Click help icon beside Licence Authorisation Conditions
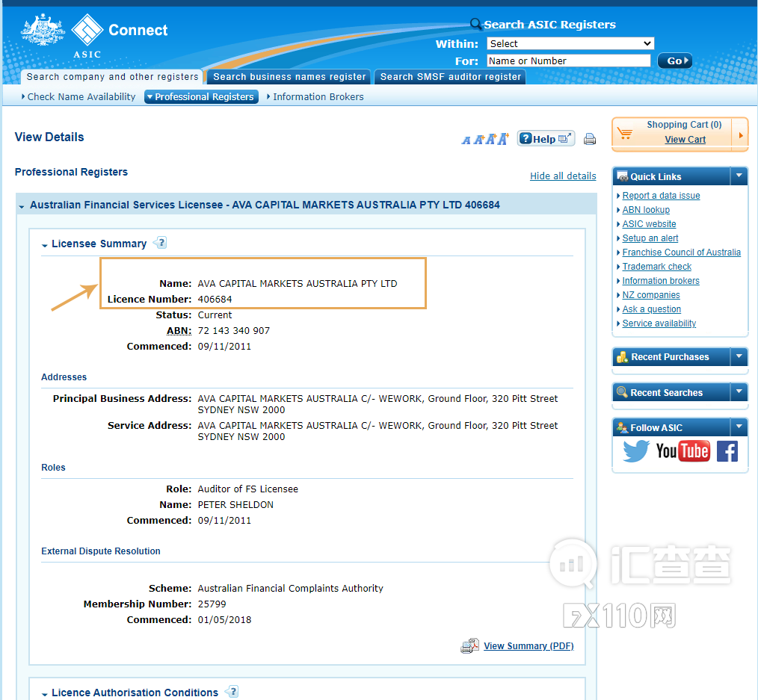Image resolution: width=758 pixels, height=700 pixels. point(232,692)
